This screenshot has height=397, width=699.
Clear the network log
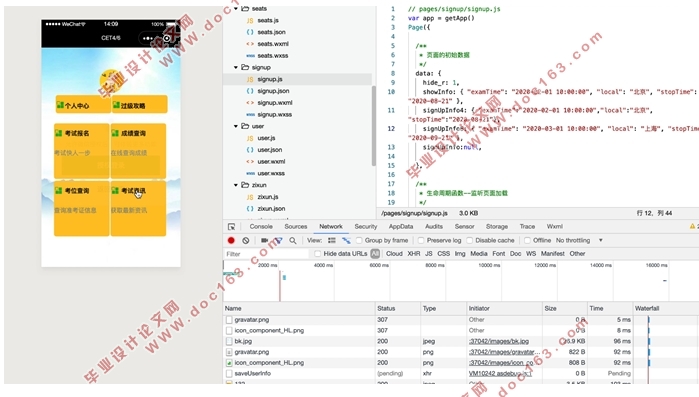[x=246, y=240]
